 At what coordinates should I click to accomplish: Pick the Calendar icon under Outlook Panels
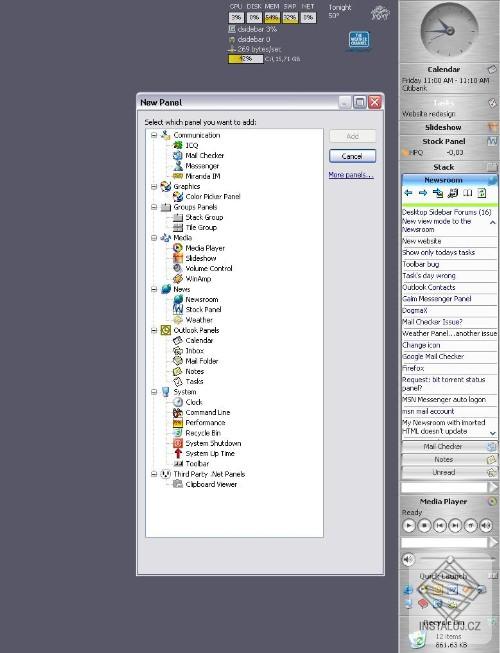click(x=178, y=340)
